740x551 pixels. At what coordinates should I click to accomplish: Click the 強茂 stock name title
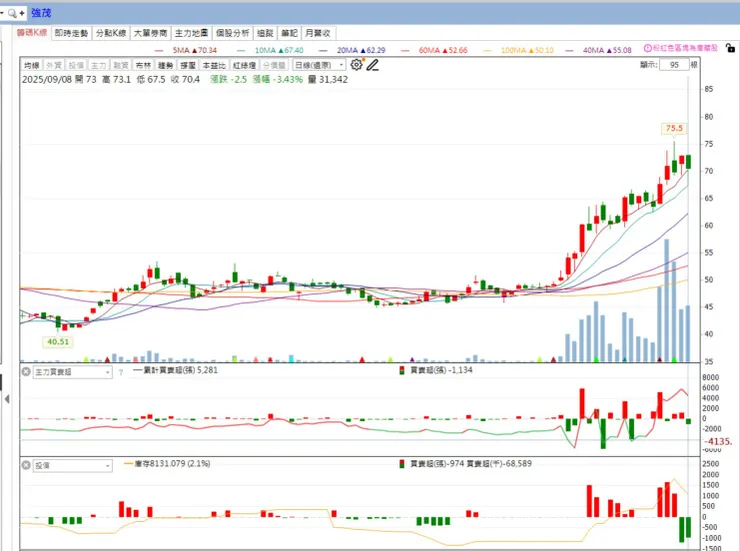click(41, 13)
